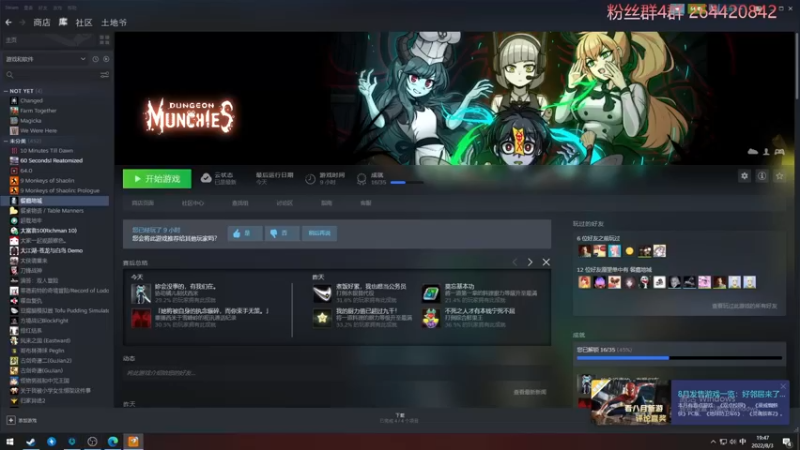800x450 pixels.
Task: Select 60 Seconds! Reatomized
Action: [51, 161]
